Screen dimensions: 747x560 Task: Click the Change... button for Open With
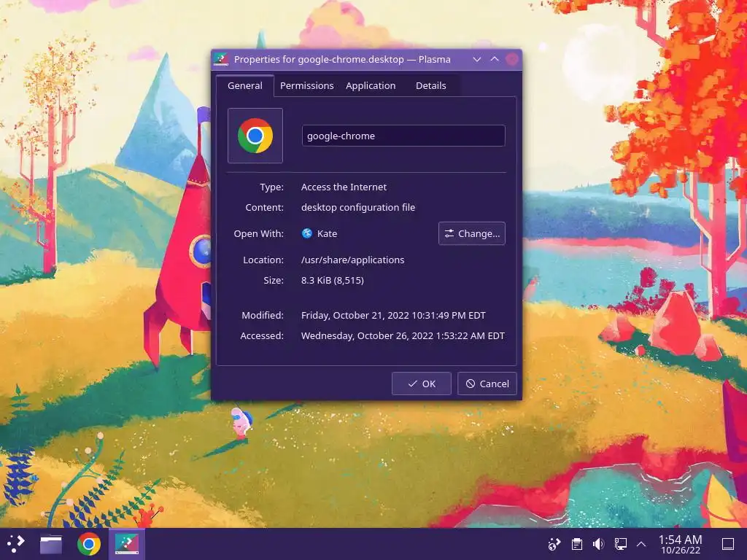[472, 233]
